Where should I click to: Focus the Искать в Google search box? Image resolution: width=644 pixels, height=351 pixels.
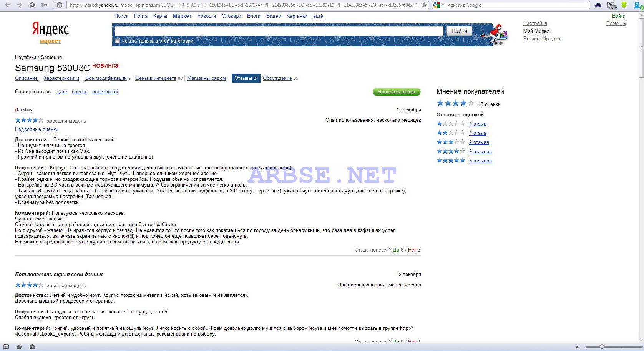pyautogui.click(x=517, y=5)
